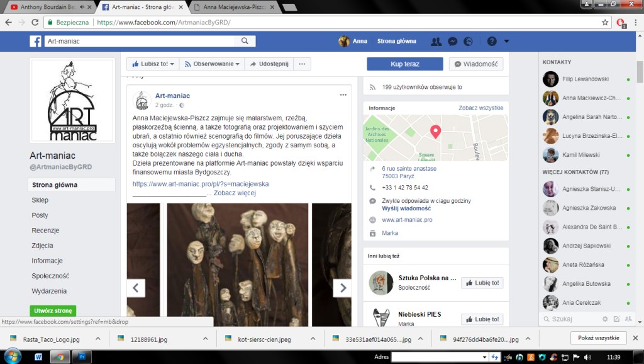Toggle the 'Lubisz to!' like button
Screen dimensions: 644x364
[x=152, y=64]
